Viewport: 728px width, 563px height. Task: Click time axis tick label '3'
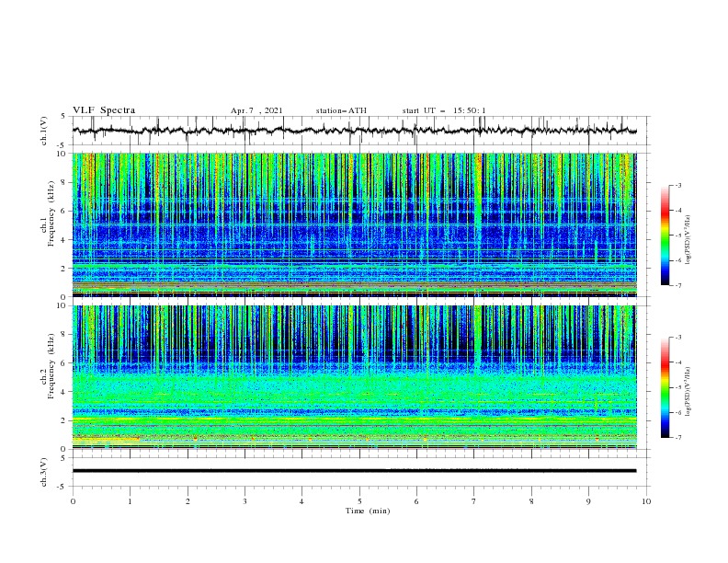245,501
